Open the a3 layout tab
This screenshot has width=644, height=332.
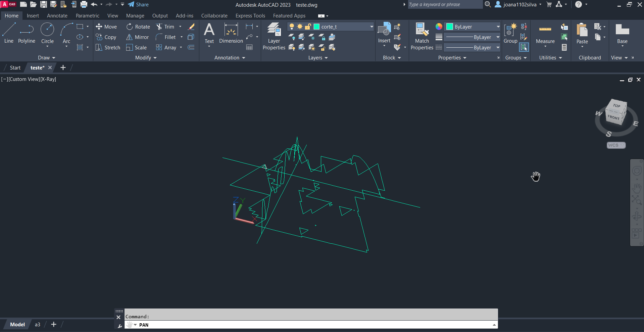click(x=38, y=325)
